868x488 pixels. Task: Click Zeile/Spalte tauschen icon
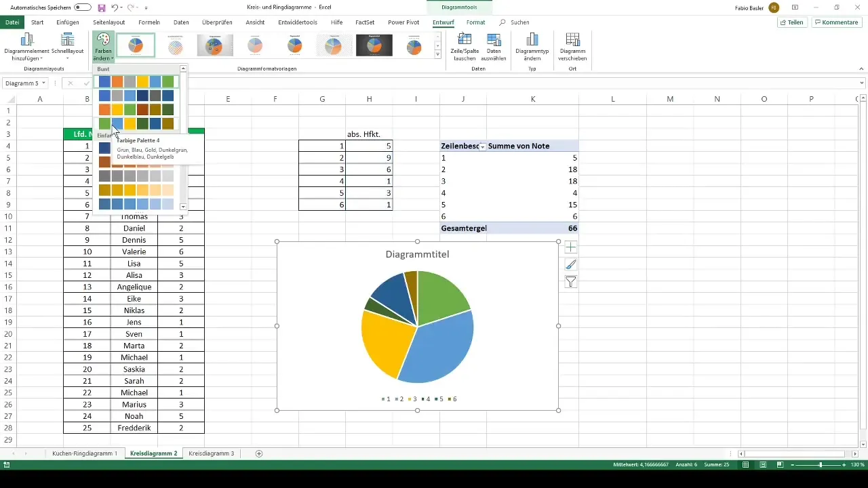pyautogui.click(x=465, y=46)
